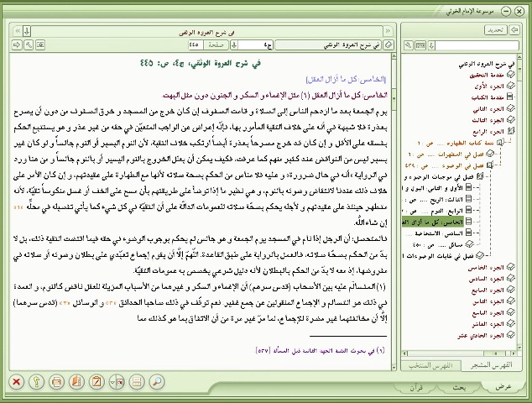Click the red X button in bottom toolbar
The height and width of the screenshot is (403, 532).
click(16, 382)
